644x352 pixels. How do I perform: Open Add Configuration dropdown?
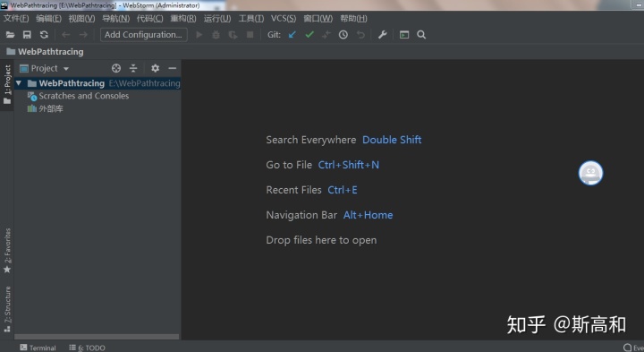pos(144,35)
